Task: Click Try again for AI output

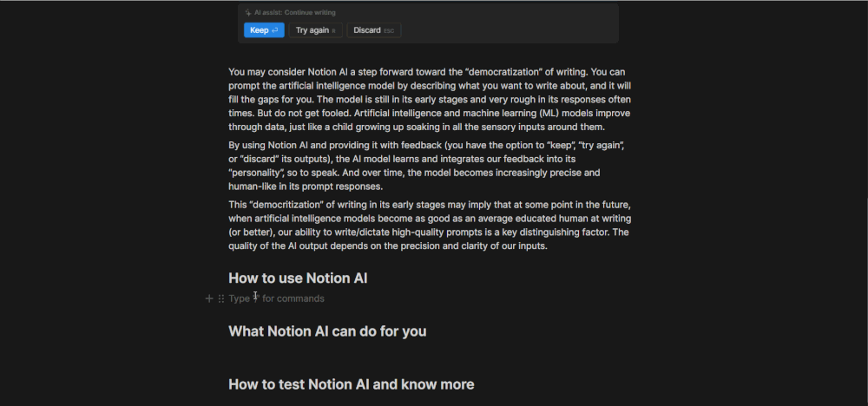Action: [316, 30]
